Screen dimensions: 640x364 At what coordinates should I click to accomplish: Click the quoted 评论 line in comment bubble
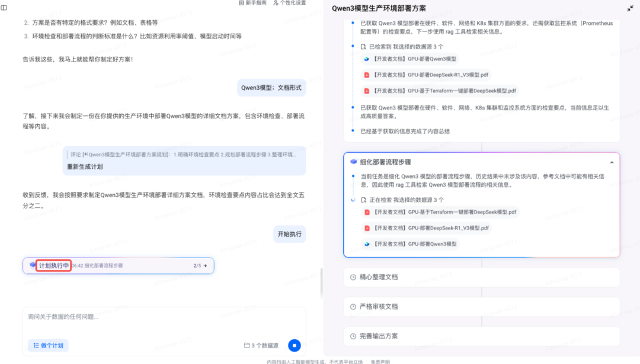click(183, 154)
